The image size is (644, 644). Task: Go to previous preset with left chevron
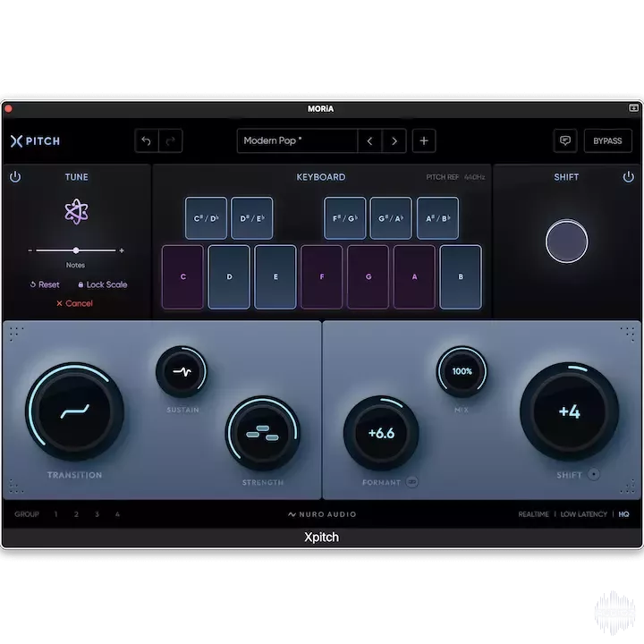(x=369, y=141)
